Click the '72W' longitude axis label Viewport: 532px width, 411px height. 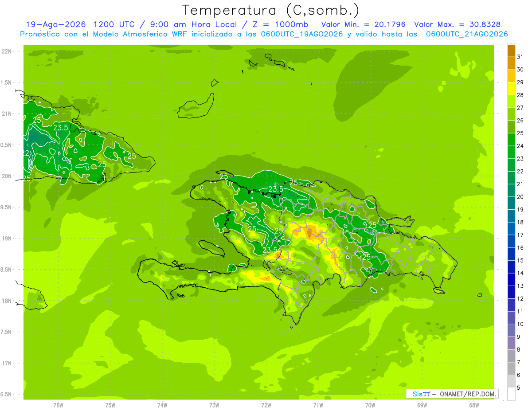pyautogui.click(x=266, y=405)
